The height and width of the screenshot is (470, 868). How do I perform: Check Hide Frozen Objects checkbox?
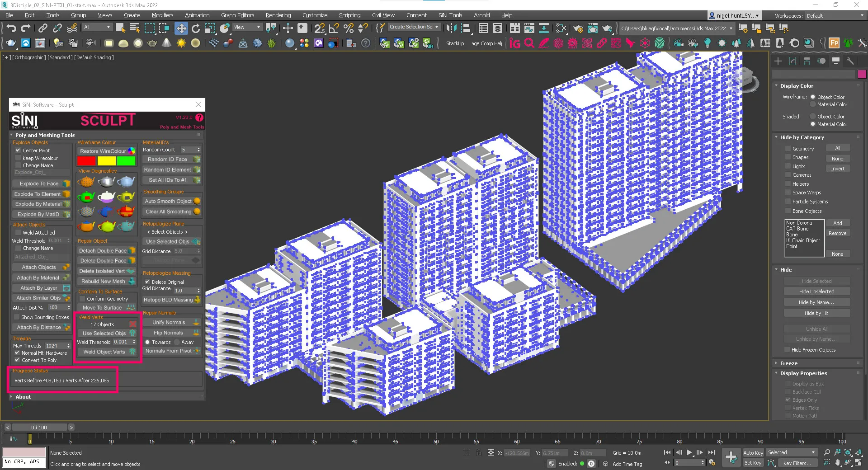pos(787,350)
